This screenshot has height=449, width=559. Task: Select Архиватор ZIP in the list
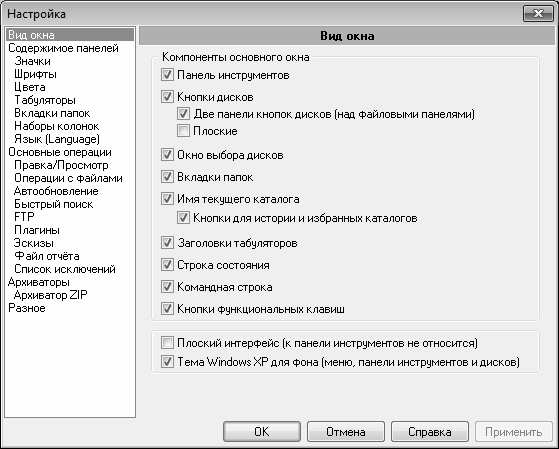[50, 295]
